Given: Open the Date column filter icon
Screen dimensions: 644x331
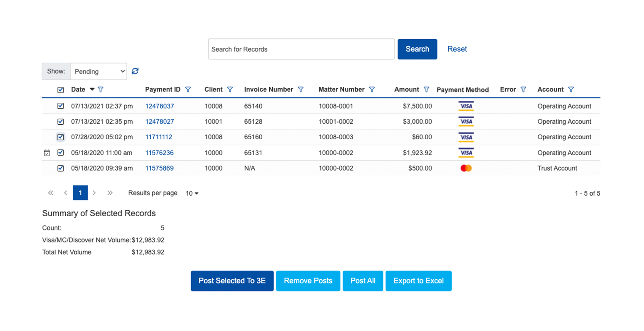Looking at the screenshot, I should tap(101, 89).
